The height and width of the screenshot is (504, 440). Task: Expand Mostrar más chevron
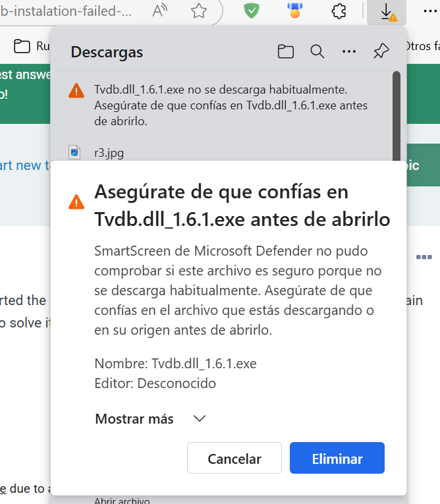pos(200,418)
